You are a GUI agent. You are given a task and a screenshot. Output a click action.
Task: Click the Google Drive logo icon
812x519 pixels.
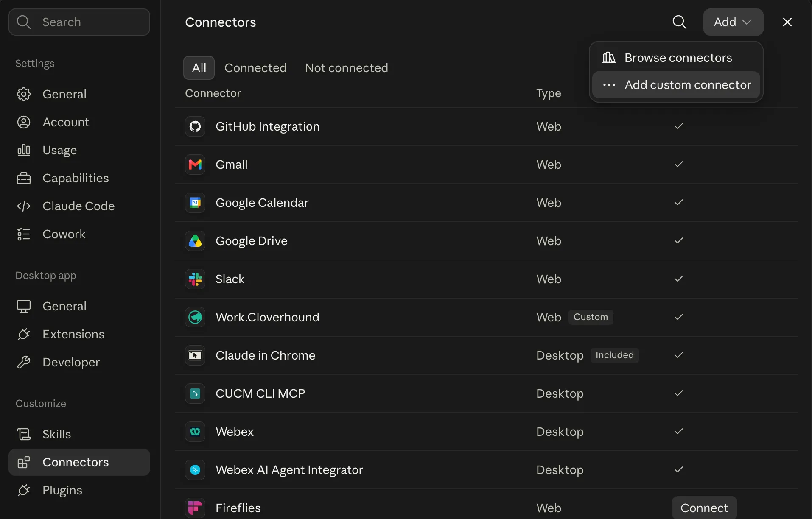pyautogui.click(x=195, y=241)
